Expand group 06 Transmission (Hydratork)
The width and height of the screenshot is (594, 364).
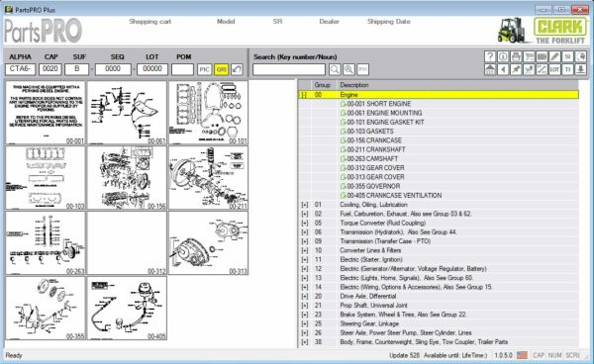pos(304,231)
